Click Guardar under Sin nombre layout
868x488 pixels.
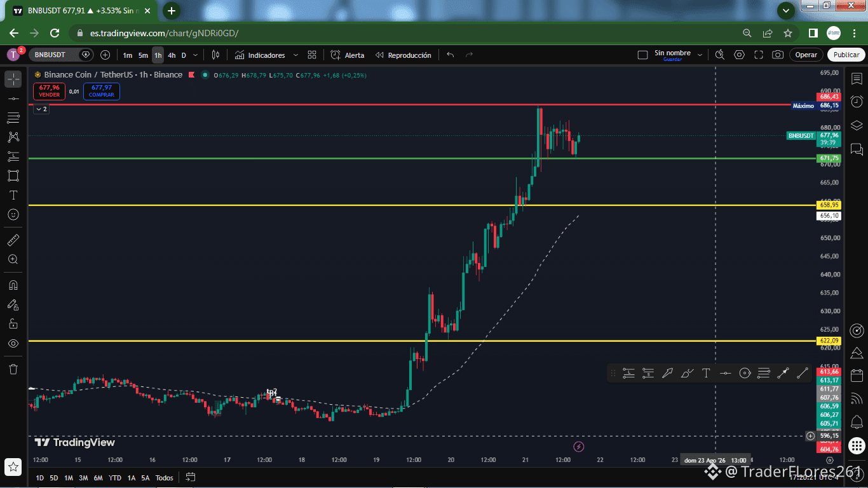[672, 59]
